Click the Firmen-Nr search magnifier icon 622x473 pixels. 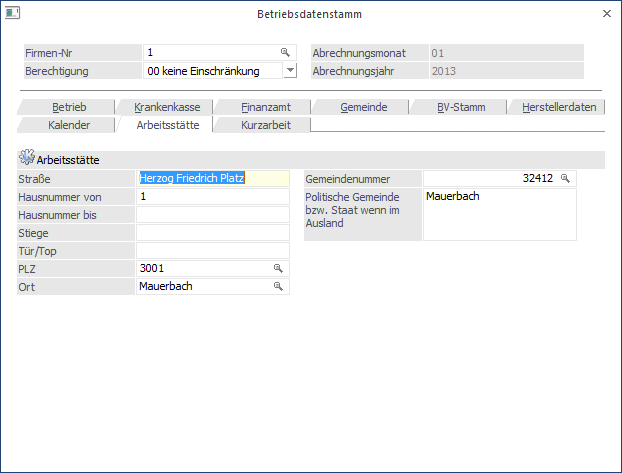(284, 52)
